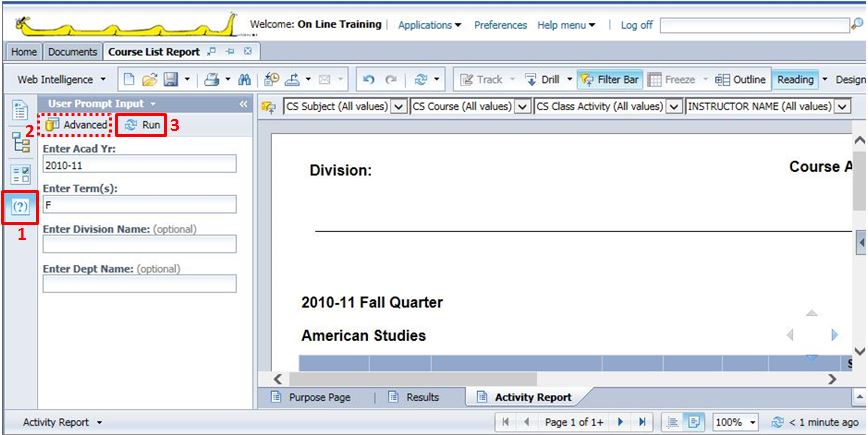Open User Prompt Input (?) panel icon
Image resolution: width=868 pixels, height=435 pixels.
20,208
